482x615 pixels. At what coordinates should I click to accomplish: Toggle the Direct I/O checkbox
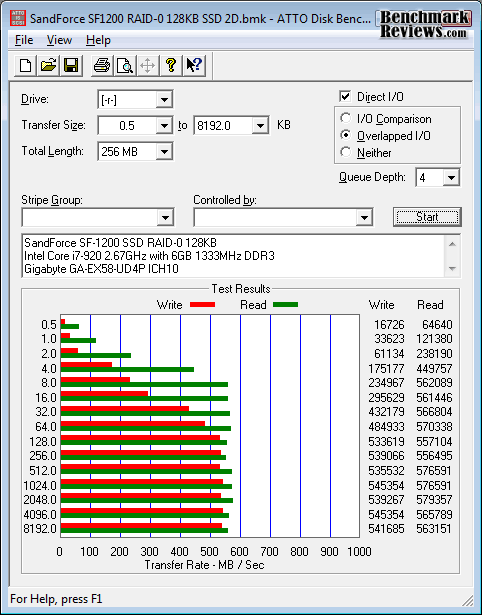345,96
